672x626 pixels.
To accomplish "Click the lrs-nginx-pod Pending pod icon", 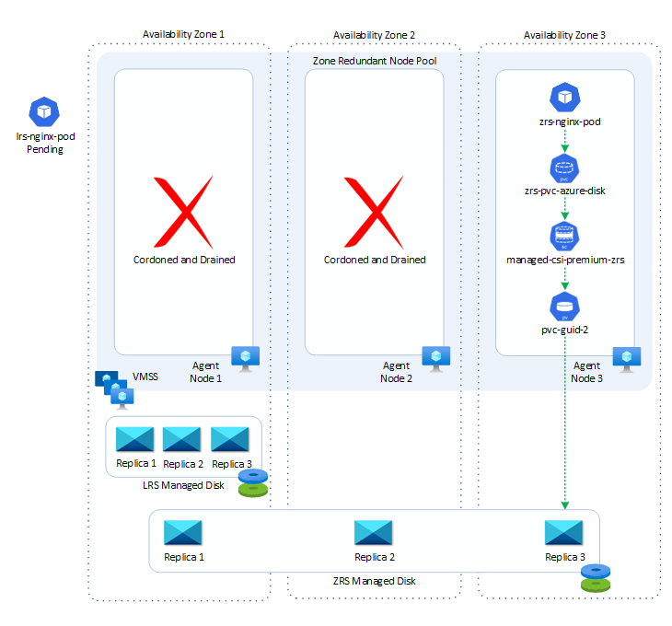I will point(44,111).
